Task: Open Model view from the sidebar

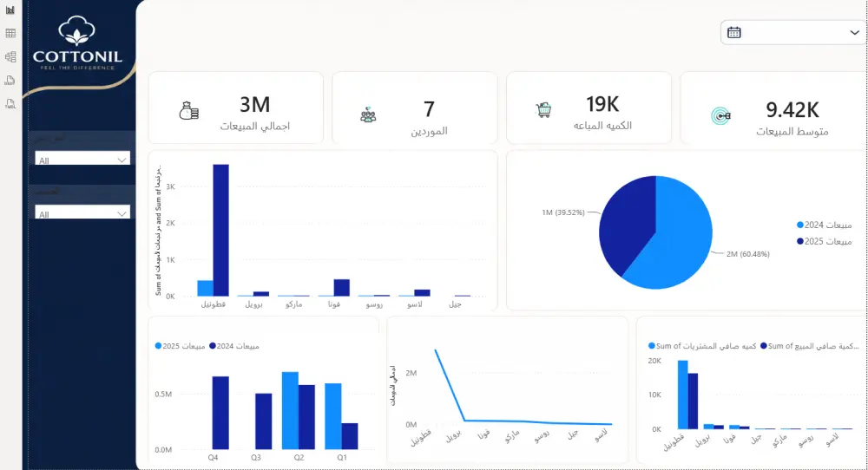Action: click(10, 56)
